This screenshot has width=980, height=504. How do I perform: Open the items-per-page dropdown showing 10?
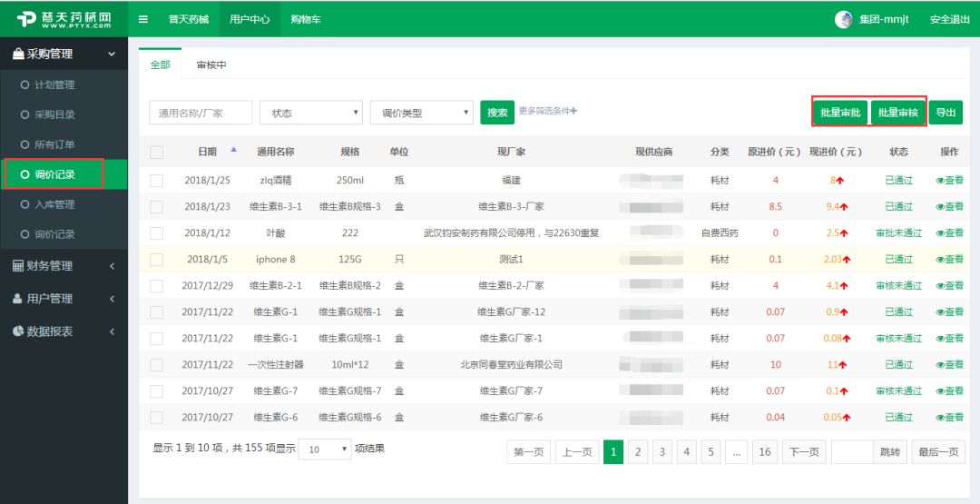(325, 449)
